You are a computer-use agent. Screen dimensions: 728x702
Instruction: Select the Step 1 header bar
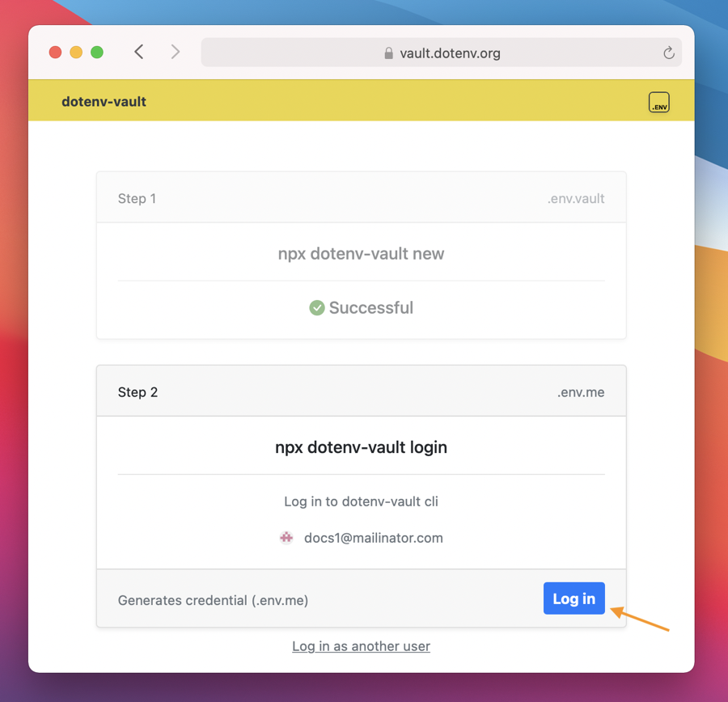pyautogui.click(x=137, y=197)
